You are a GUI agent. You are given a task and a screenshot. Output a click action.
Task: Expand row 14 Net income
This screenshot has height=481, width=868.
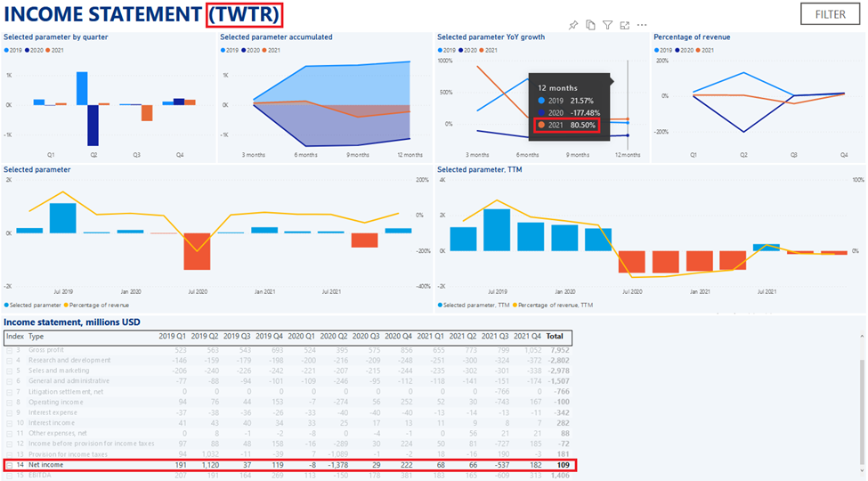10,465
